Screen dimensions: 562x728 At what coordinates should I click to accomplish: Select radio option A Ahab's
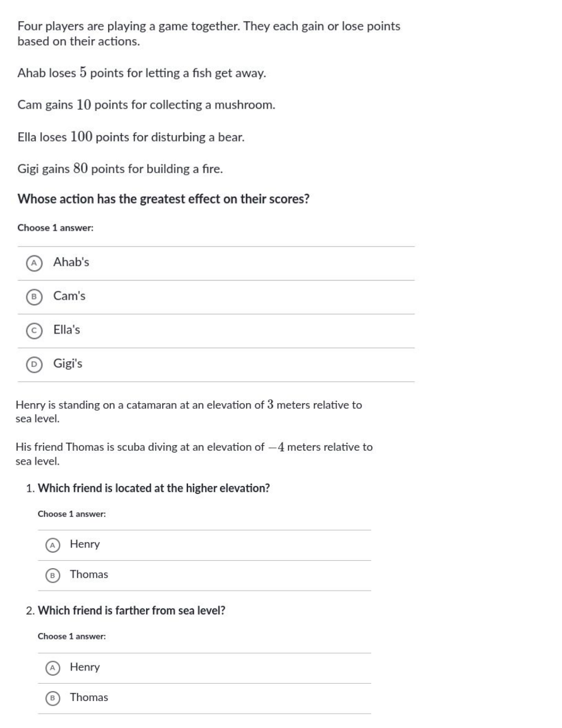(x=34, y=263)
